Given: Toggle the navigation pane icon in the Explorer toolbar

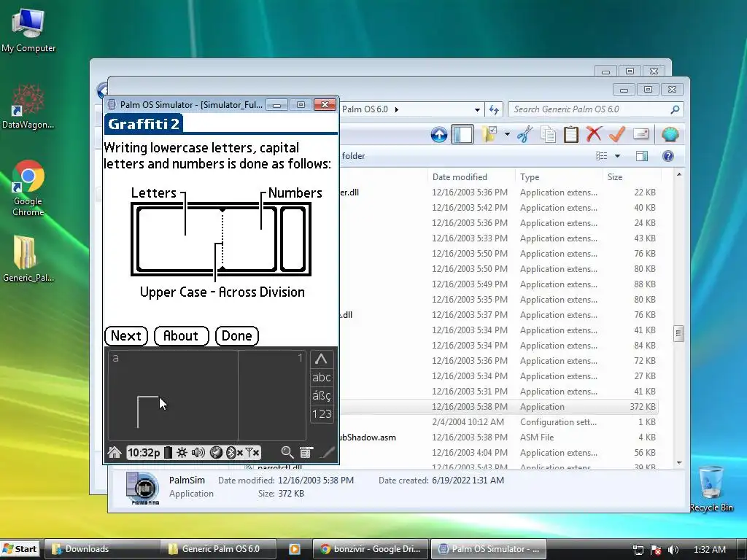Looking at the screenshot, I should coord(462,135).
